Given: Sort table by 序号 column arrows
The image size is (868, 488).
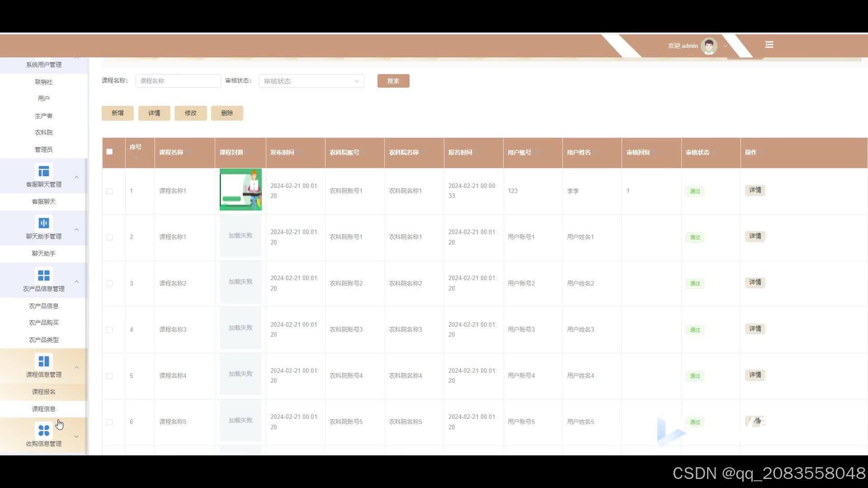Looking at the screenshot, I should pyautogui.click(x=135, y=157).
